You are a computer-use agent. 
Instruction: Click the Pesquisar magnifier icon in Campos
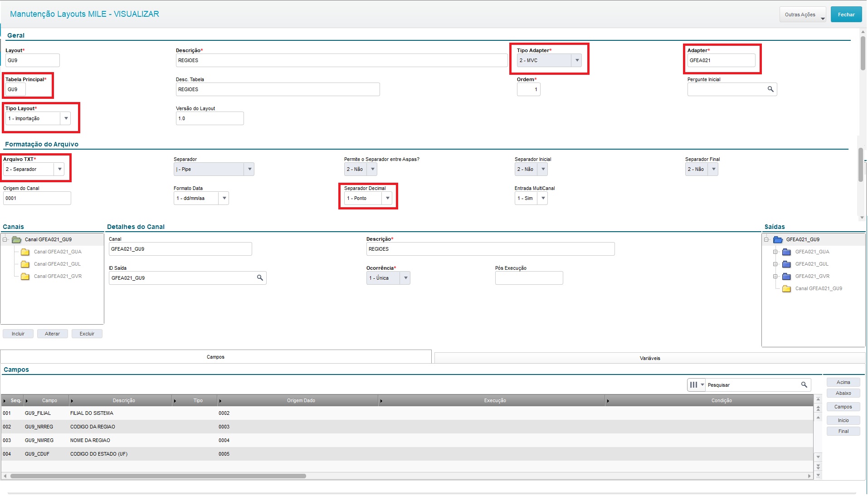pyautogui.click(x=804, y=385)
